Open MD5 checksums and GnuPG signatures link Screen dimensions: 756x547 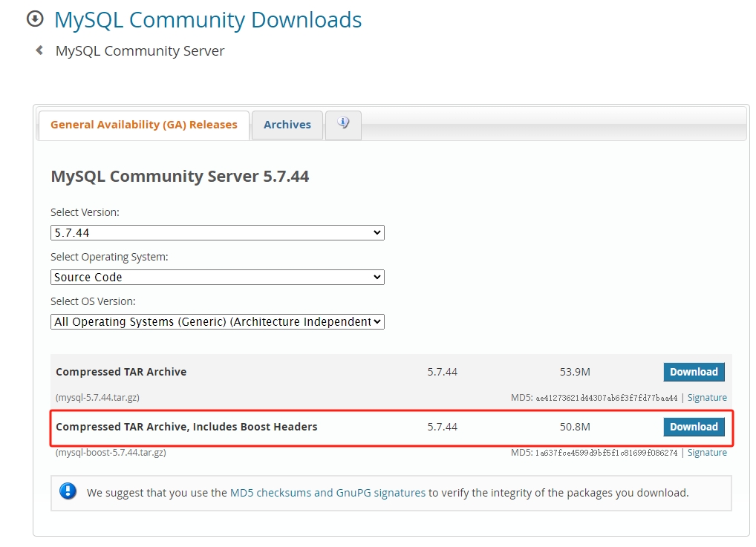coord(328,493)
